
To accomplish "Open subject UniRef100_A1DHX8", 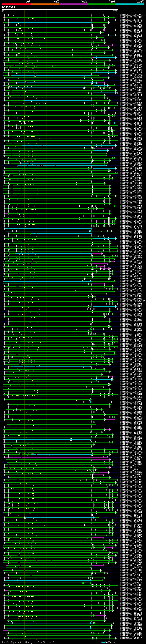I will [131, 58].
